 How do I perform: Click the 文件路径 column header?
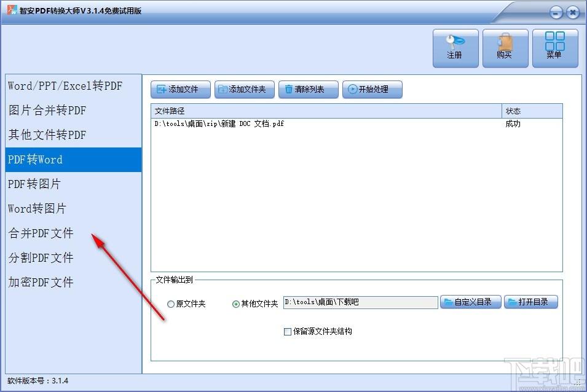click(x=326, y=111)
